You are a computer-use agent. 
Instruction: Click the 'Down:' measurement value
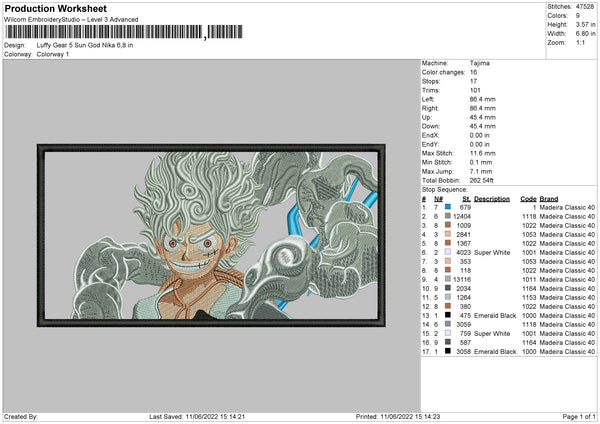tap(483, 126)
